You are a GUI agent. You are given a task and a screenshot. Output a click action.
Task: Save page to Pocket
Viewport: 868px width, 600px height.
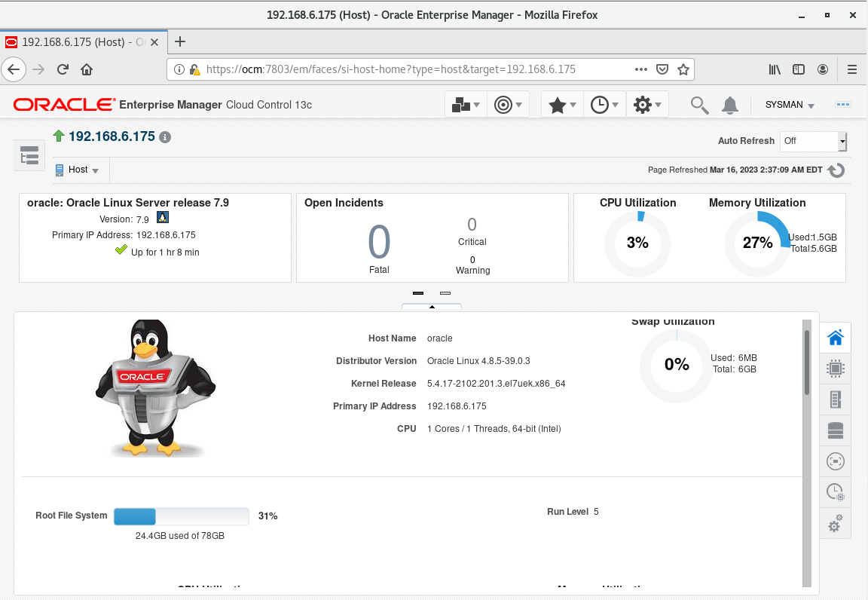662,69
